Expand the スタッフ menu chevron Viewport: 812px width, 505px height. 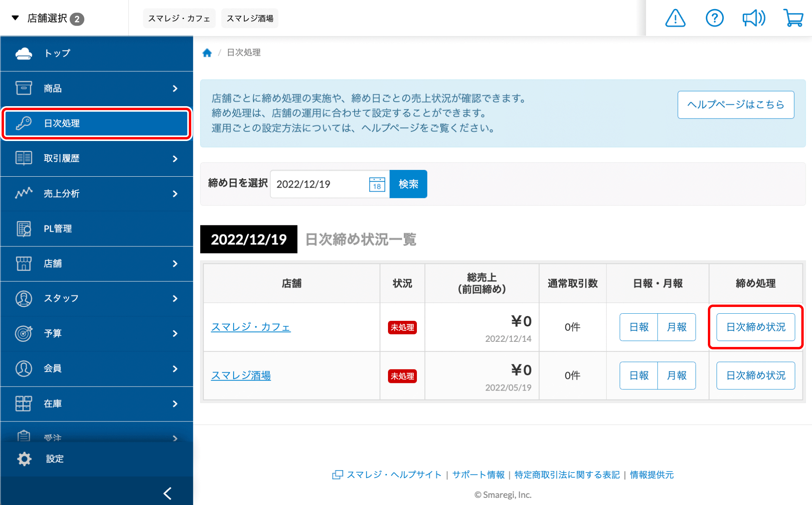(175, 299)
